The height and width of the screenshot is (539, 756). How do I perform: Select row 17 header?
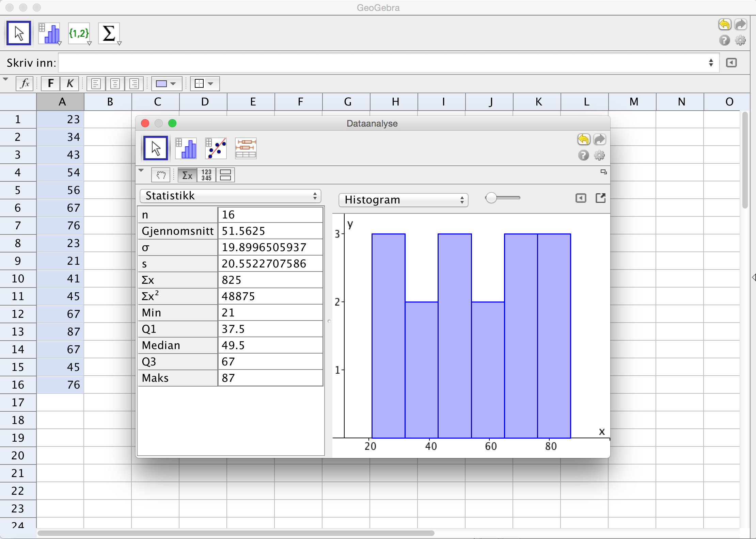pyautogui.click(x=18, y=403)
